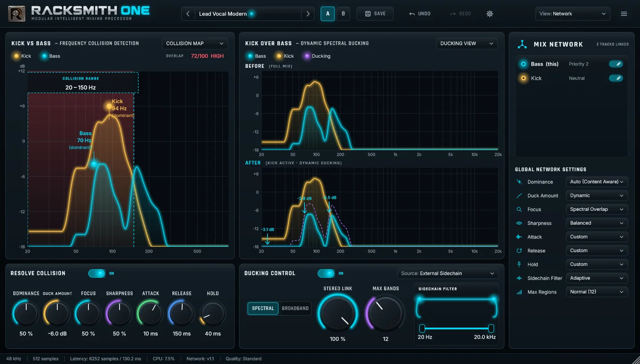Click the Kick legend item in collision panel
The height and width of the screenshot is (364, 640).
tap(23, 56)
